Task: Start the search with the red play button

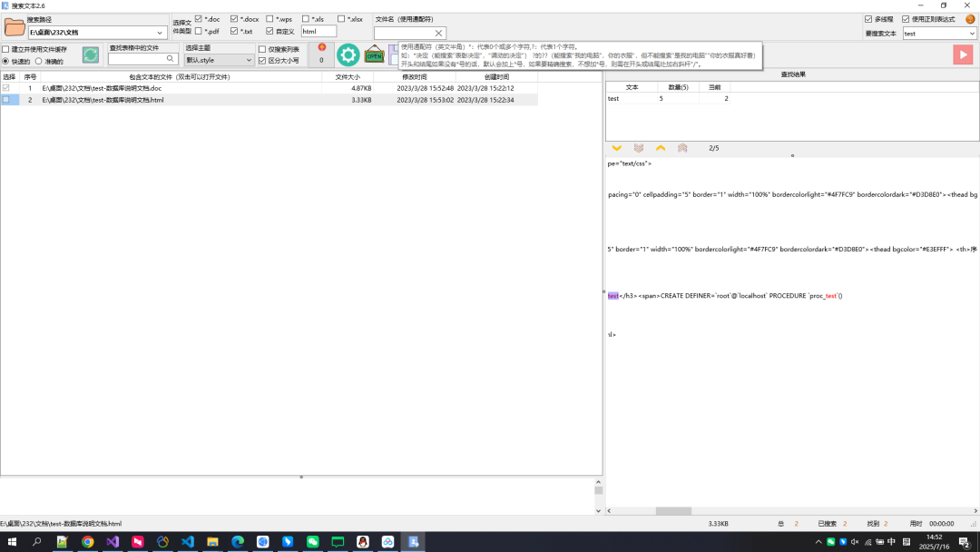Action: pyautogui.click(x=963, y=55)
